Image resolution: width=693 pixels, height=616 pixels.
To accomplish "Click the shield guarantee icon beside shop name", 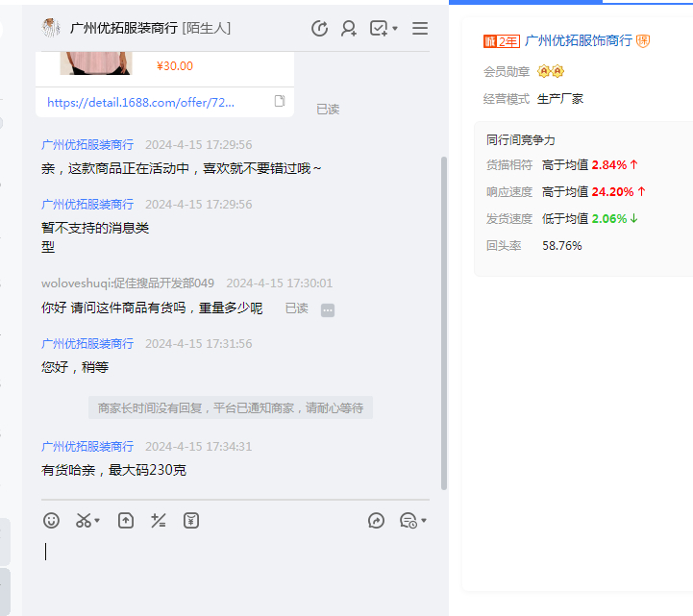I will [x=643, y=41].
